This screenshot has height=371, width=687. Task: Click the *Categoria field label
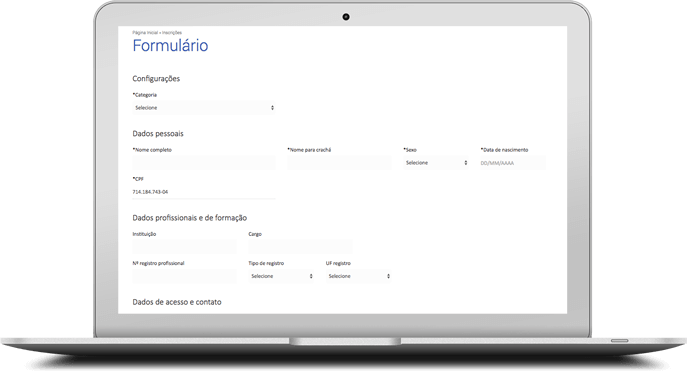coord(145,95)
